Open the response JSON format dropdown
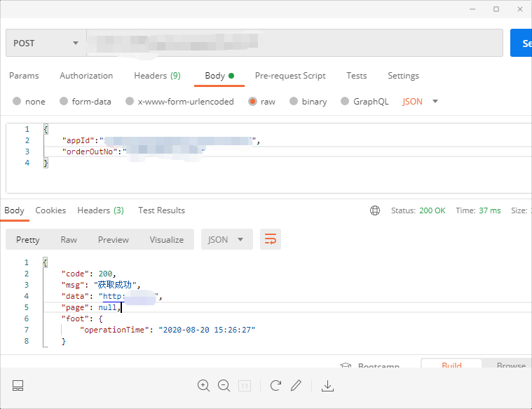The width and height of the screenshot is (532, 409). tap(226, 239)
